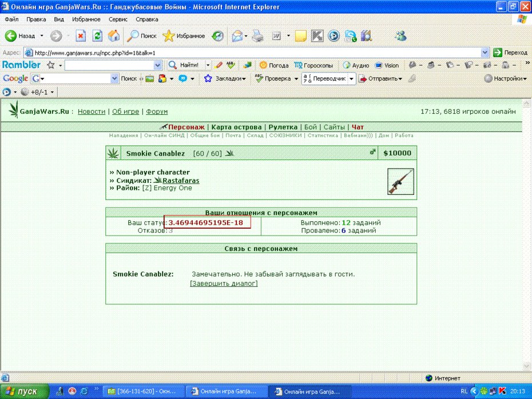Click the Google toolbar chat bubble icon
532x399 pixels.
pyautogui.click(x=183, y=79)
